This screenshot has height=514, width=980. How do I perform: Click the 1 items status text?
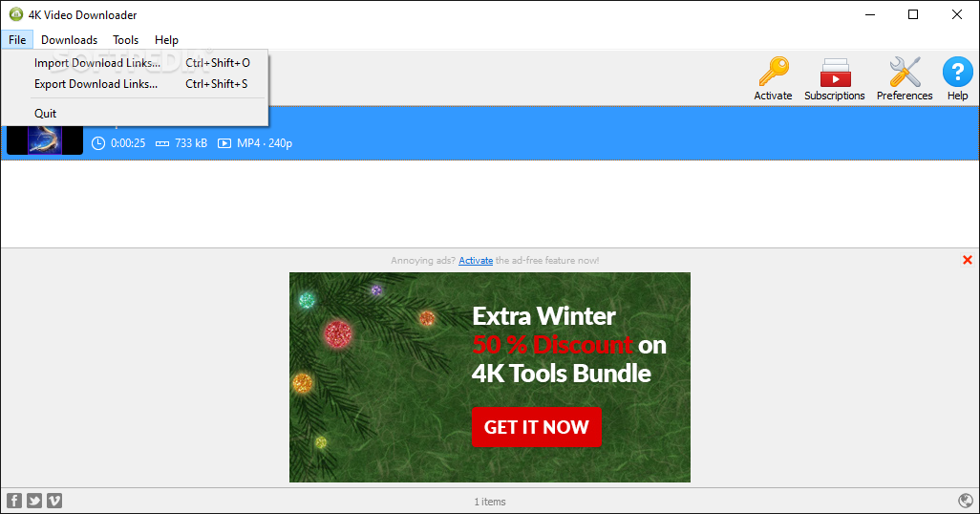(x=490, y=502)
